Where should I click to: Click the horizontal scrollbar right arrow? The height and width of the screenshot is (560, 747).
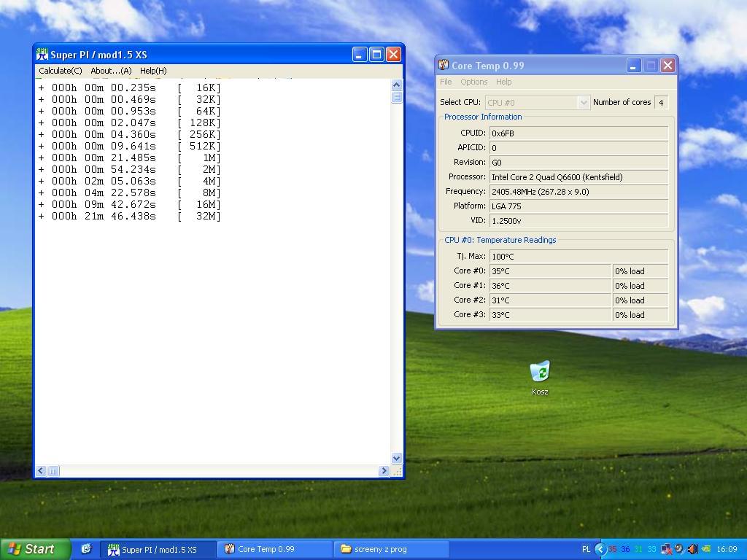[384, 471]
